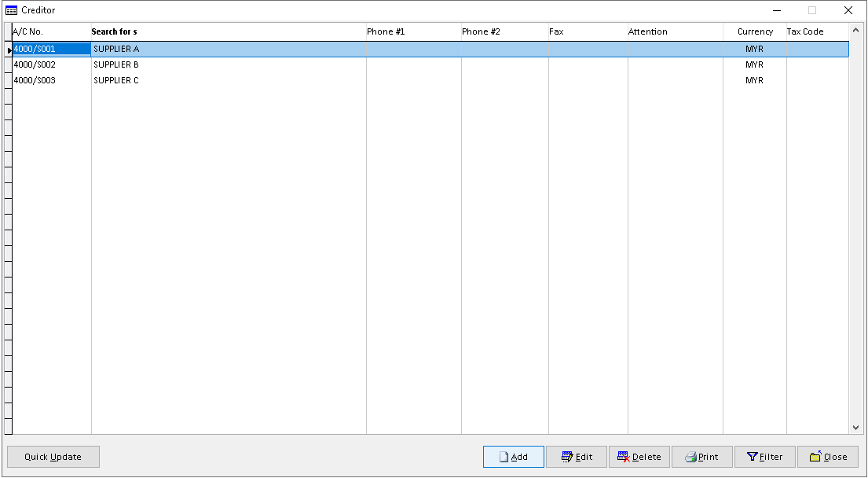Open the Filter dialog
Viewport: 868px width, 478px height.
[x=765, y=457]
